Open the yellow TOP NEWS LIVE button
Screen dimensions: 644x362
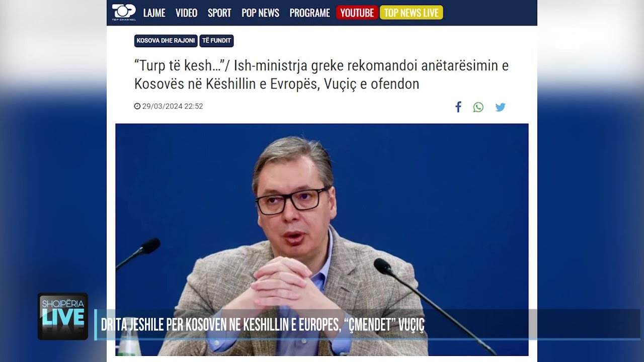[x=411, y=13]
